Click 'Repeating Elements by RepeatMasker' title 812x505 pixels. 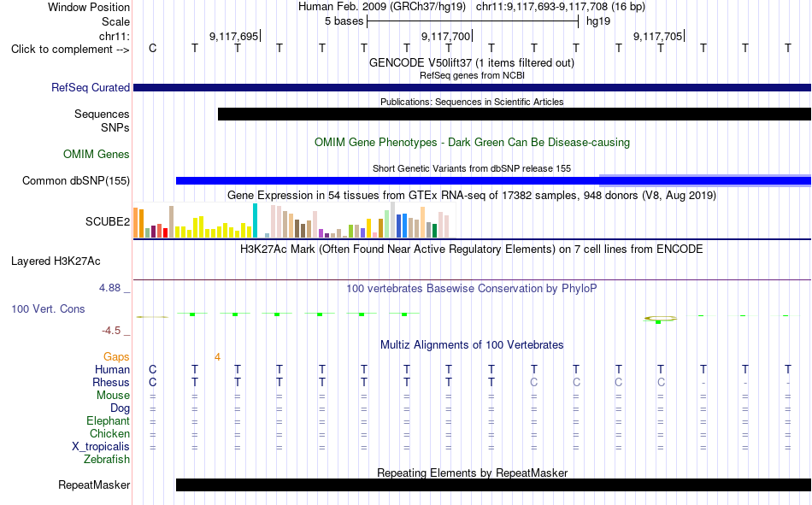pos(472,473)
